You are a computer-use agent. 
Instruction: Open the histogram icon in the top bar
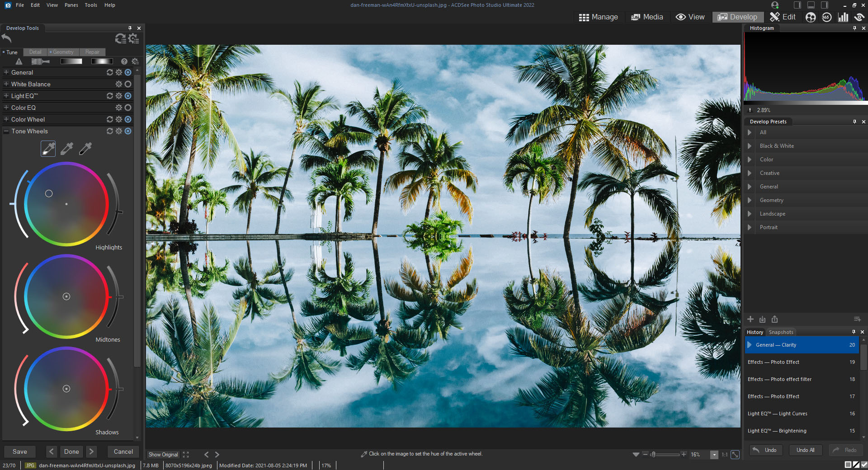[x=843, y=17]
